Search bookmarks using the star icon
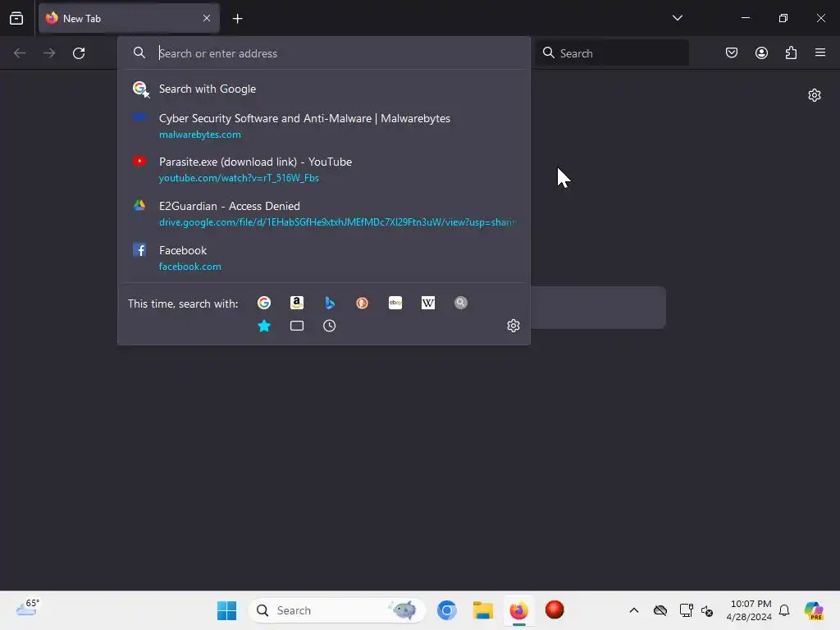Screen dimensions: 840x630 (264, 326)
